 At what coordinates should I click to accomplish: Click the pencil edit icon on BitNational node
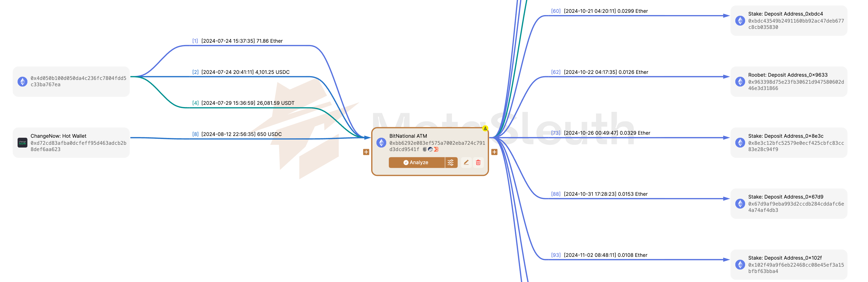[x=466, y=162]
